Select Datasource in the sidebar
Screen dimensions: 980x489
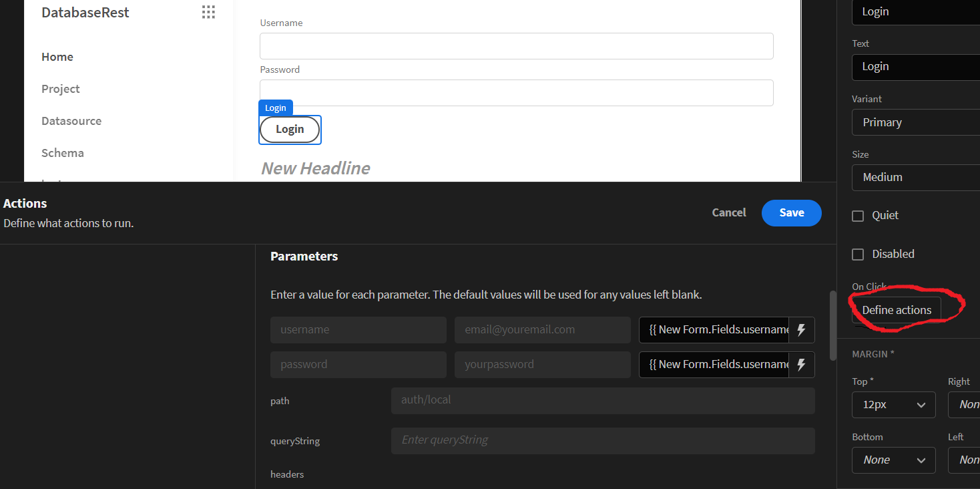click(71, 121)
